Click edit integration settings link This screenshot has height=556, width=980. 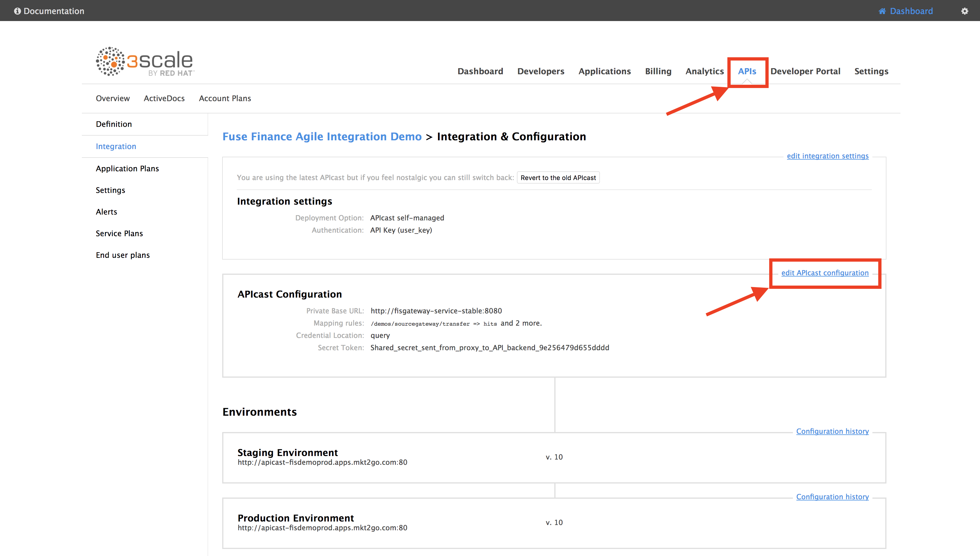[827, 156]
